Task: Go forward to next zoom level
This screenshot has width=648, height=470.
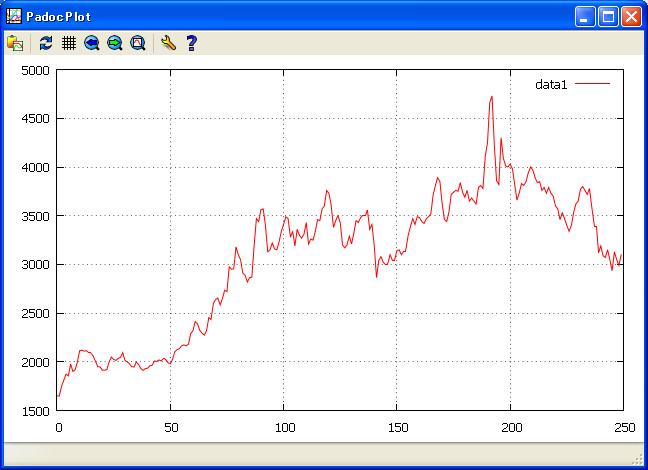Action: [115, 43]
